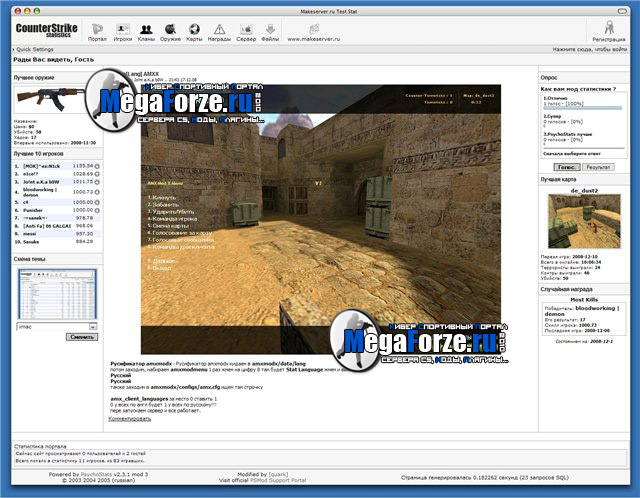
Task: Click the circle icon beside [MOK]^ex:N1ck
Action: point(97,167)
